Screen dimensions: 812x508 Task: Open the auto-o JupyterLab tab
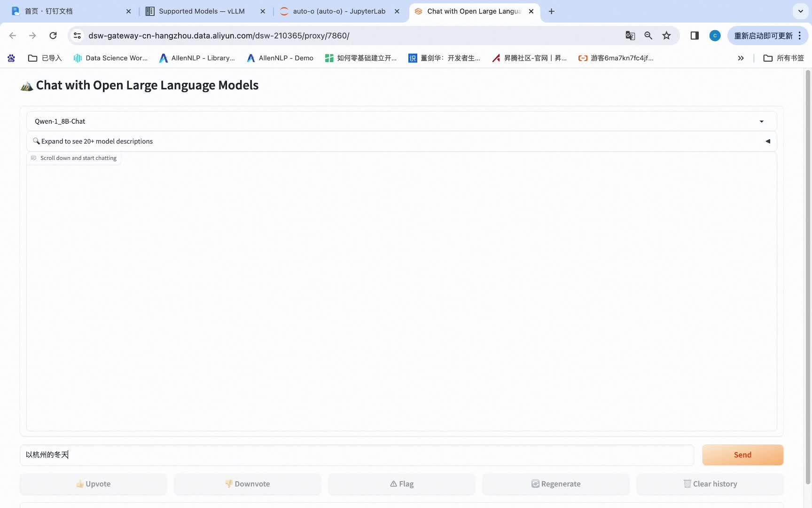point(336,11)
